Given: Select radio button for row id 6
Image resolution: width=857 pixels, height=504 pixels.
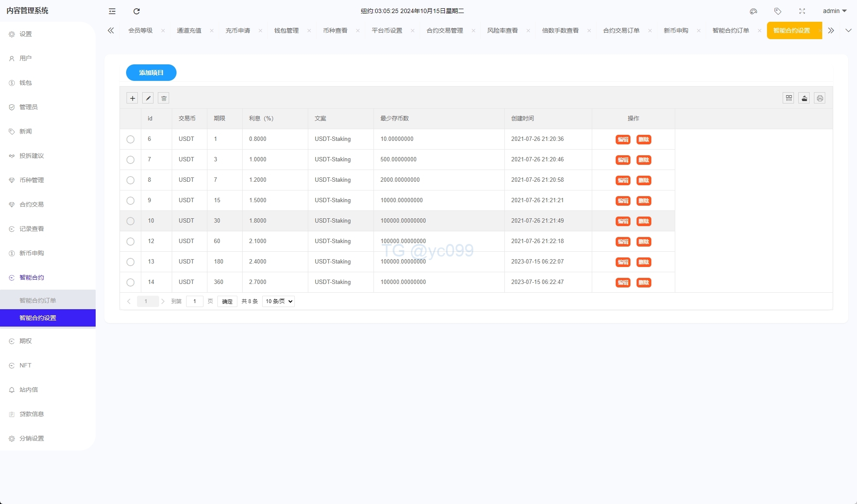Looking at the screenshot, I should click(x=130, y=139).
